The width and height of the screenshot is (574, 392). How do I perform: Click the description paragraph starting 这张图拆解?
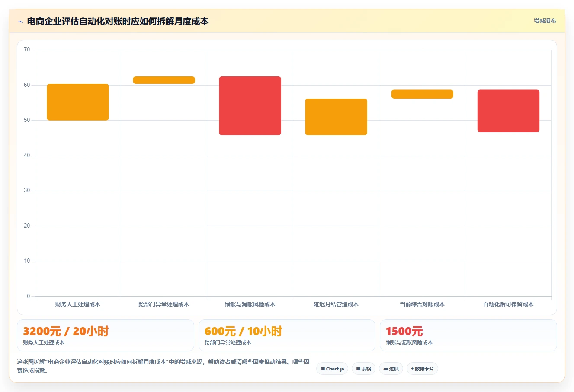click(163, 366)
